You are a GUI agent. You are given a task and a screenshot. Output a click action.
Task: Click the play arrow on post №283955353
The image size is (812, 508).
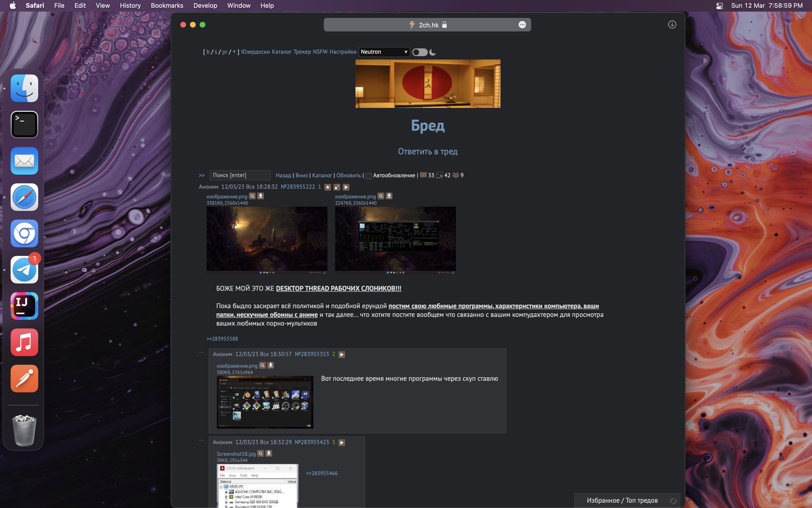coord(341,354)
